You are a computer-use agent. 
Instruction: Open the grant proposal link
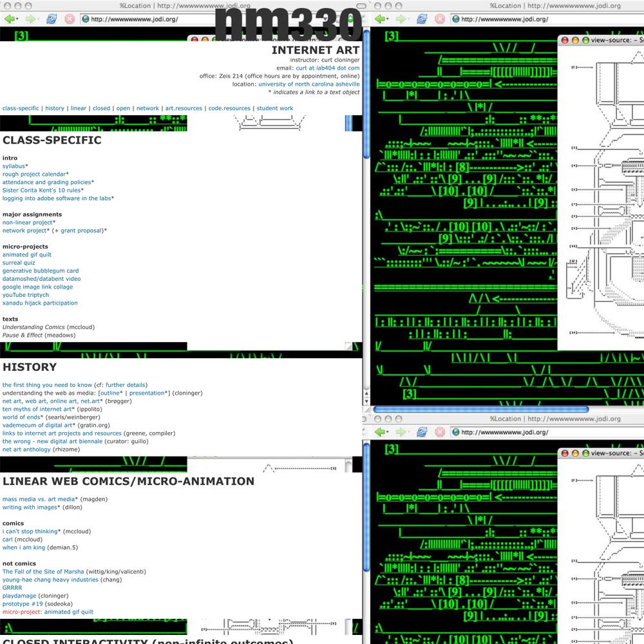click(81, 231)
